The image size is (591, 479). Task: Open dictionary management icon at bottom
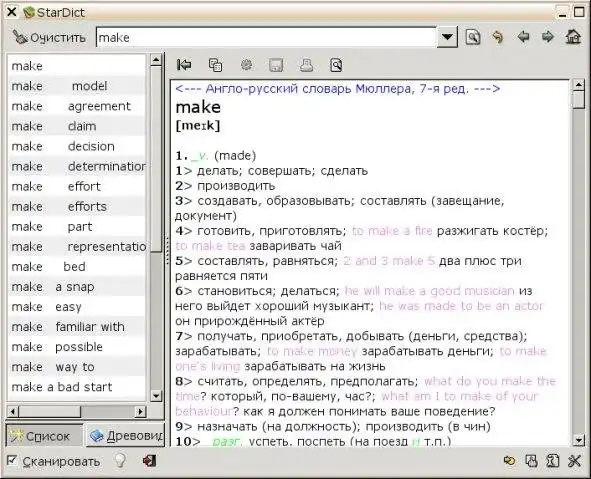coord(531,461)
